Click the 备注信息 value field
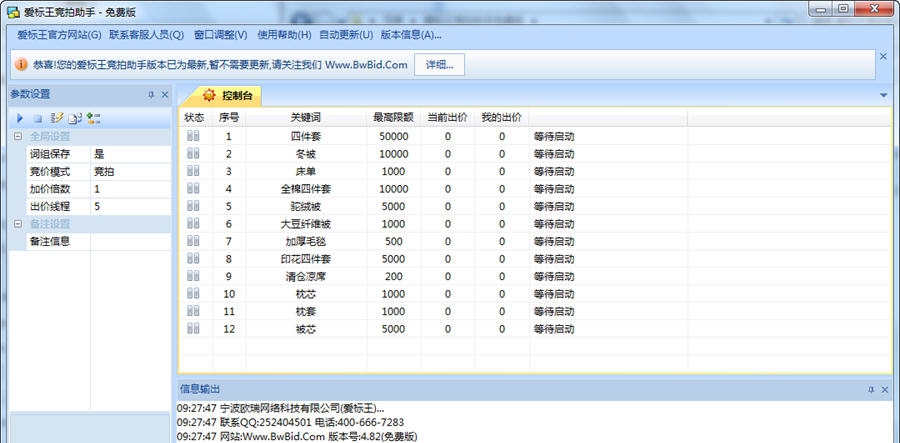This screenshot has width=900, height=443. pos(130,241)
